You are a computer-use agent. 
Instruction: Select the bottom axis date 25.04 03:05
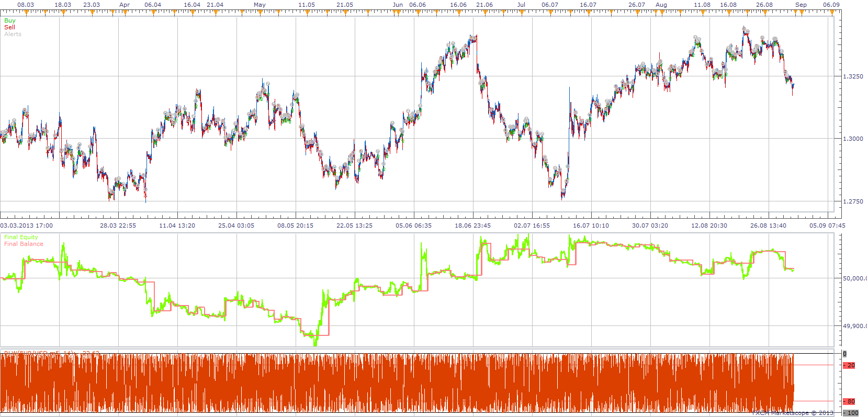point(236,226)
